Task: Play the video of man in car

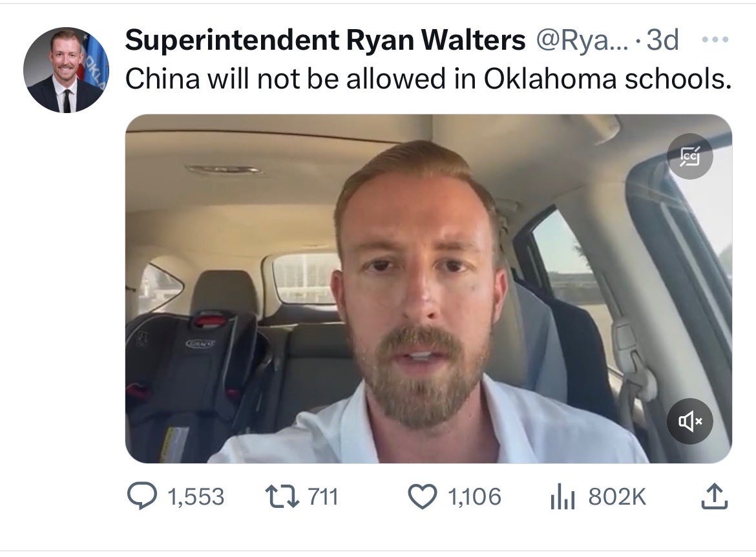Action: [428, 288]
